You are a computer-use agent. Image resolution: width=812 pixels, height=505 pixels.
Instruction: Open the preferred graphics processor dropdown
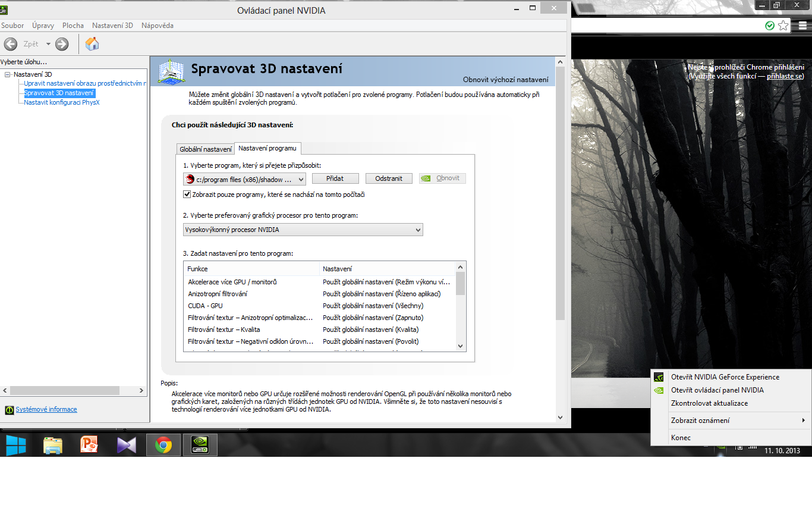[x=303, y=230]
